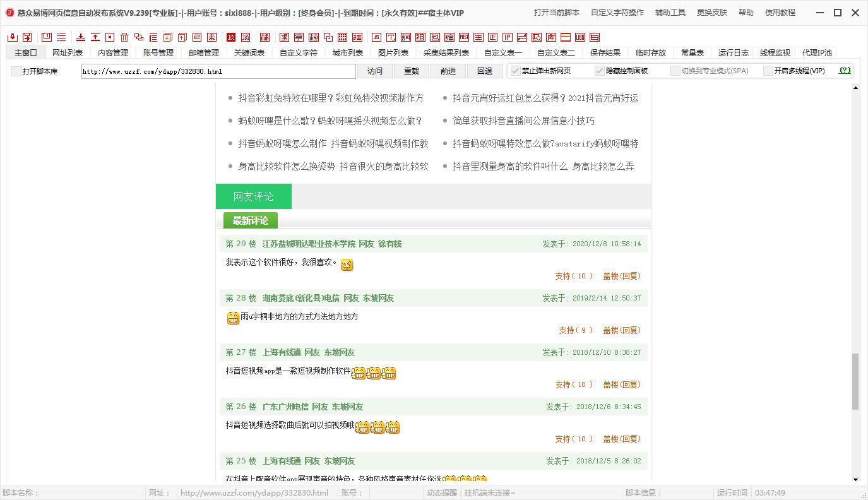Switch to the 代理IP池 tab
868x500 pixels.
(x=817, y=53)
